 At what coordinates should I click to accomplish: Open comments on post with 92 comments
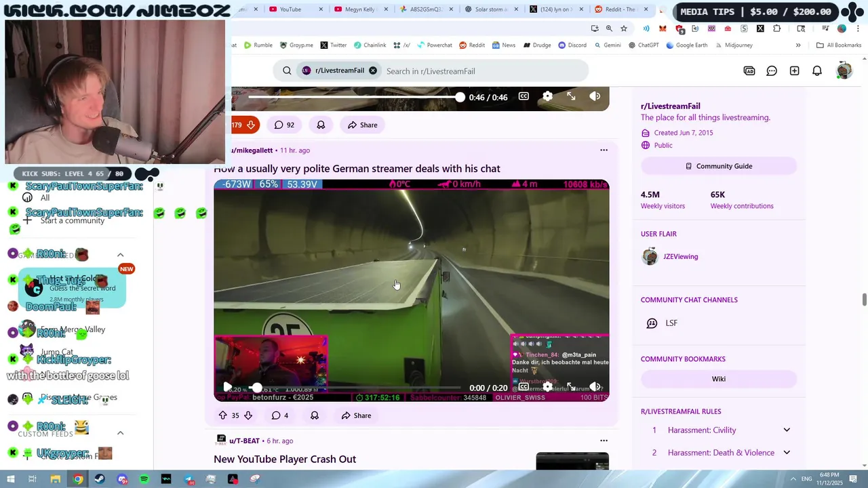[284, 125]
